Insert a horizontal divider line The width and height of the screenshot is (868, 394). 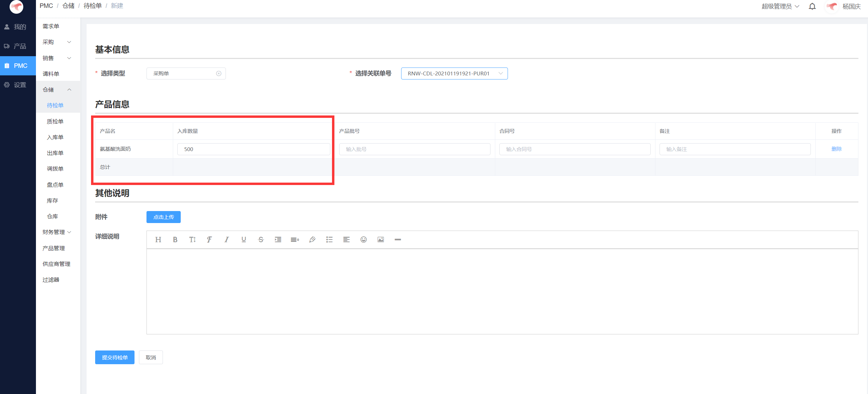click(398, 239)
